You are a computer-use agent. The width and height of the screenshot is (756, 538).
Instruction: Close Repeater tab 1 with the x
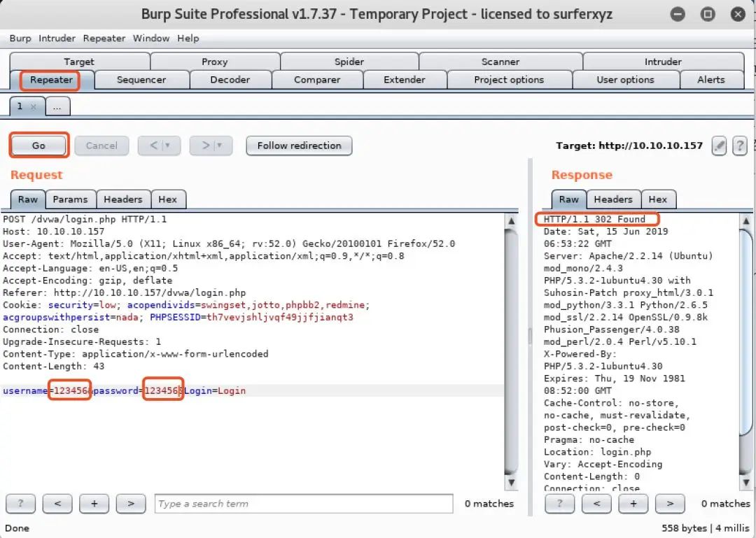point(34,106)
